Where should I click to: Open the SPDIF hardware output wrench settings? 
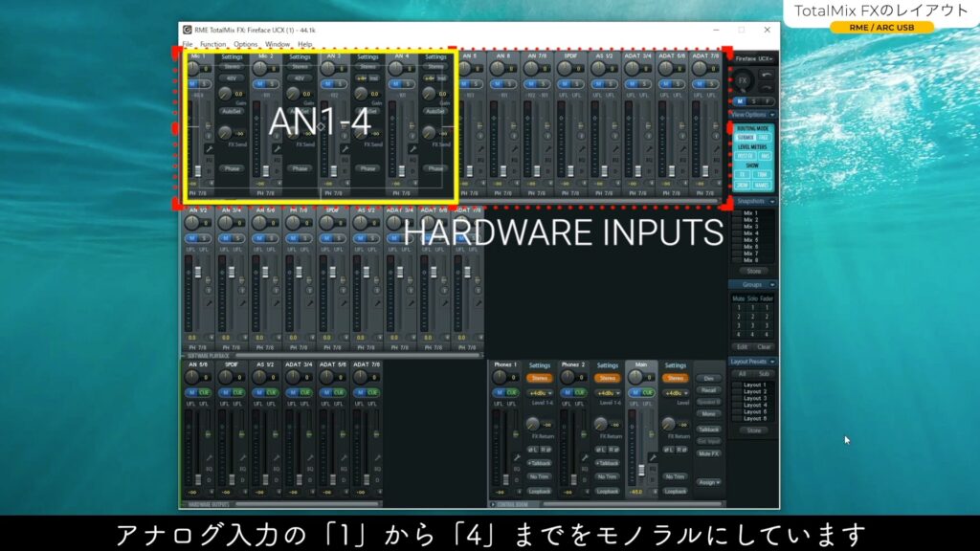pos(243,458)
